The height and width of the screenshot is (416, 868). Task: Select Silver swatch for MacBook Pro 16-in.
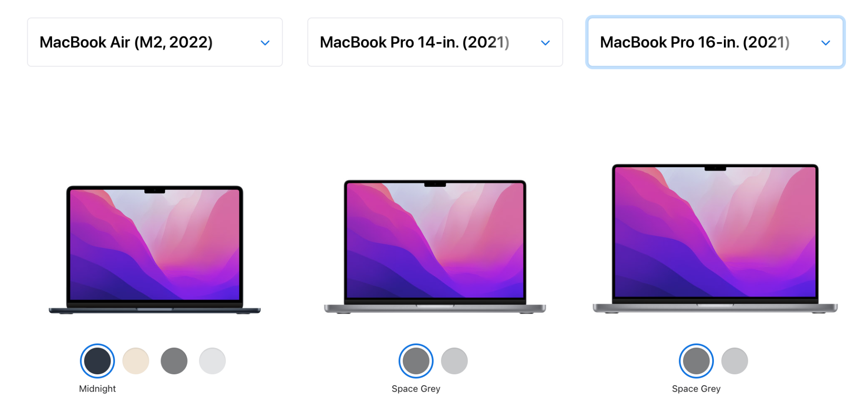(x=735, y=361)
